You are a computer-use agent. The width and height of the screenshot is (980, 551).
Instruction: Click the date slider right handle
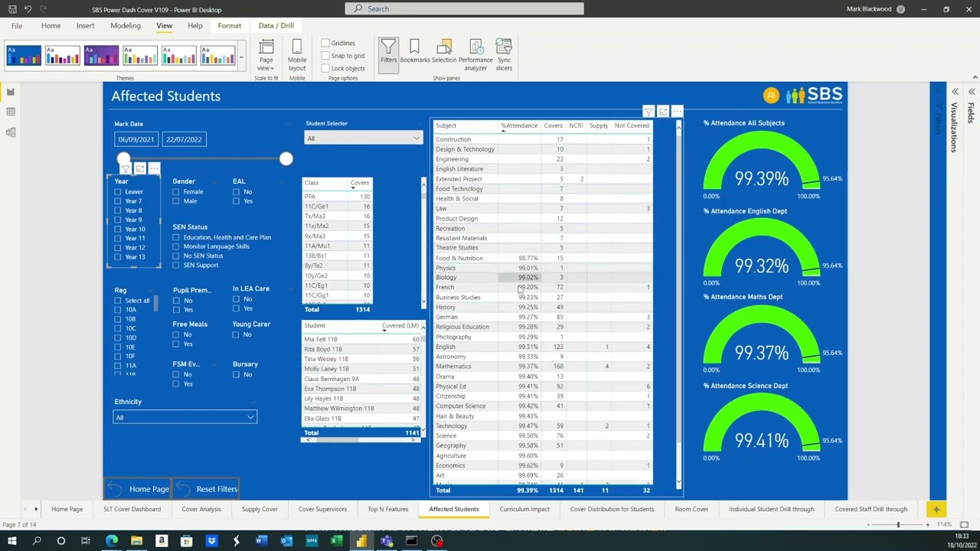click(x=286, y=159)
